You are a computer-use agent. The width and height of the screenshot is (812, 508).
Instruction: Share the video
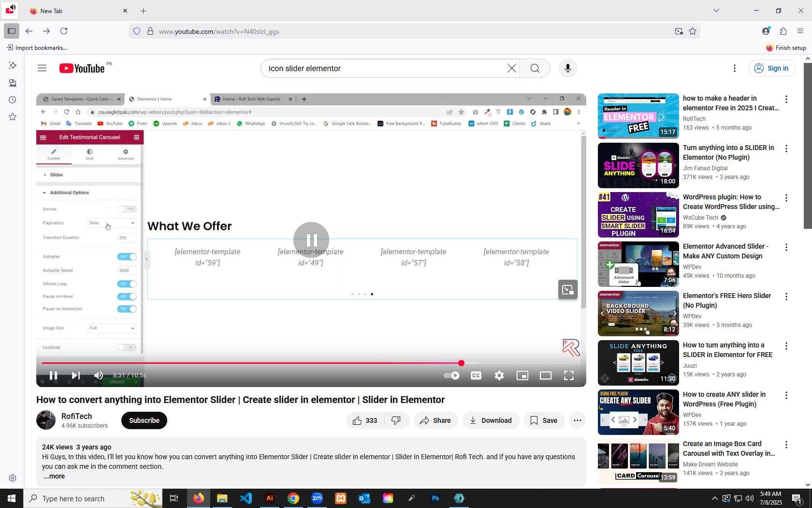point(435,420)
